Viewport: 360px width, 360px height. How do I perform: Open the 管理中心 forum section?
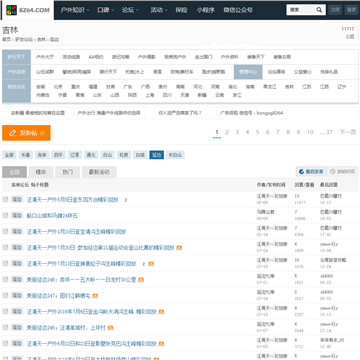pos(248,72)
